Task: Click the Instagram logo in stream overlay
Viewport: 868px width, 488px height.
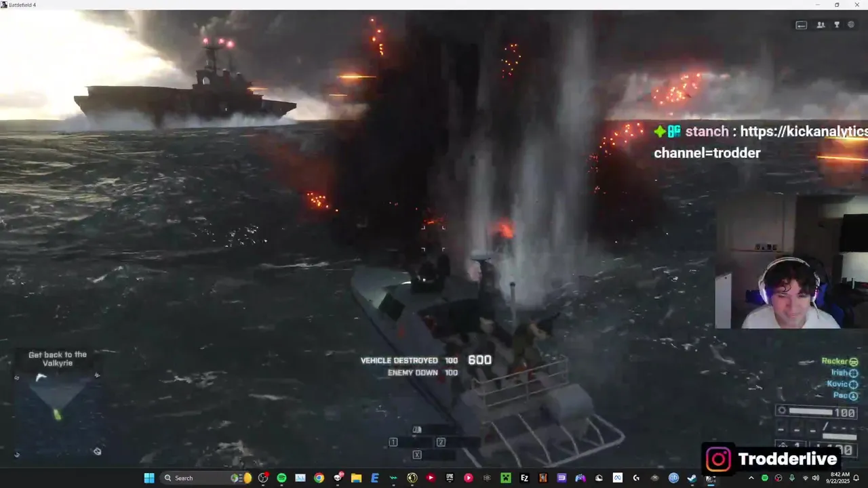Action: click(x=719, y=459)
